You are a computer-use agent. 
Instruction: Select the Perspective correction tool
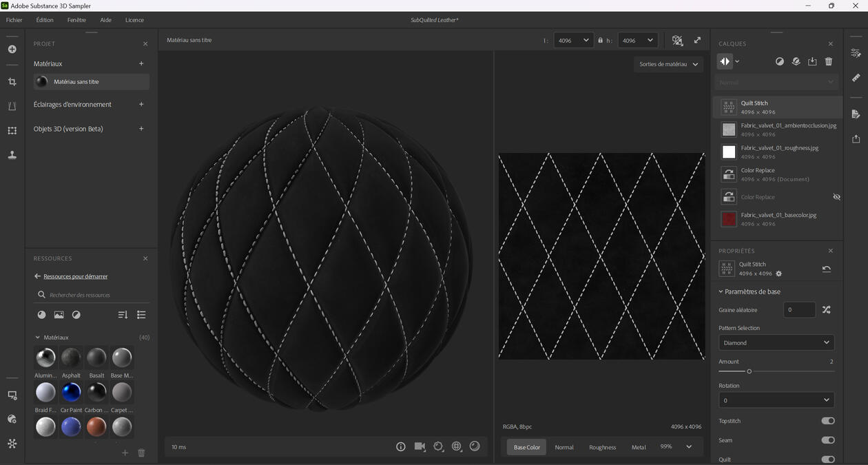click(12, 105)
